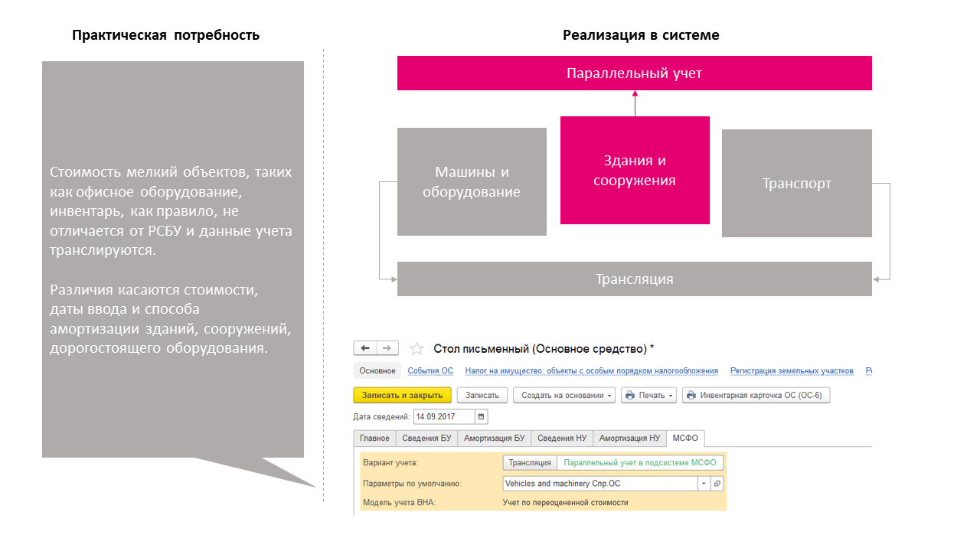
Task: Click the back navigation arrow
Action: point(365,348)
